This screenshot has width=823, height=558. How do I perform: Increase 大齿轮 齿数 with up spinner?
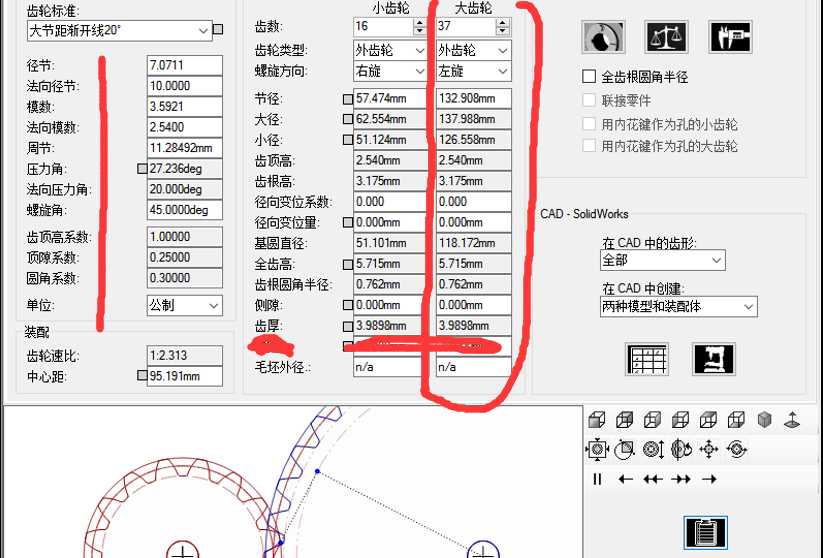click(x=503, y=22)
